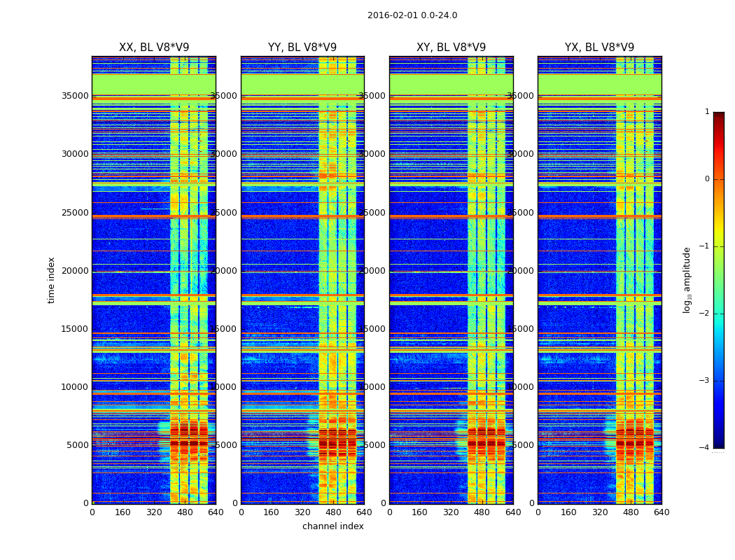This screenshot has width=735, height=560.
Task: Click the amplitude colorbar gradient
Action: tap(719, 280)
